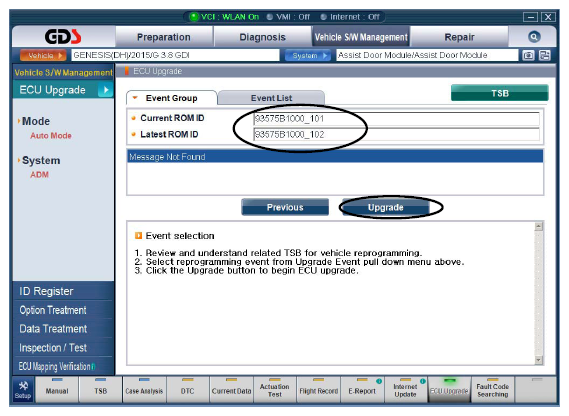Open the E-Report tool
The width and height of the screenshot is (569, 416).
pos(362,390)
